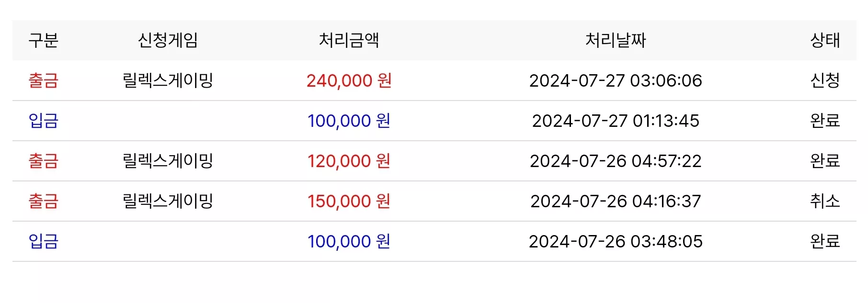Viewport: 868px width, 303px height.
Task: Click 릴렉스게이밍 in the 120,000 원 row
Action: click(x=168, y=161)
